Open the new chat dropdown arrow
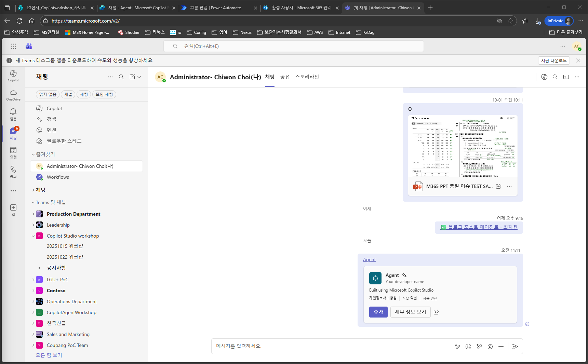588x364 pixels. 139,77
